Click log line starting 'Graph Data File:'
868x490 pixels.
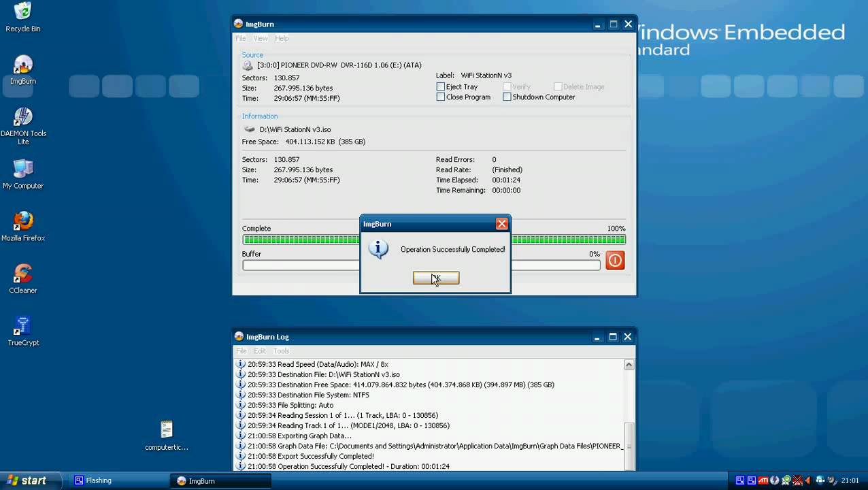pos(435,446)
